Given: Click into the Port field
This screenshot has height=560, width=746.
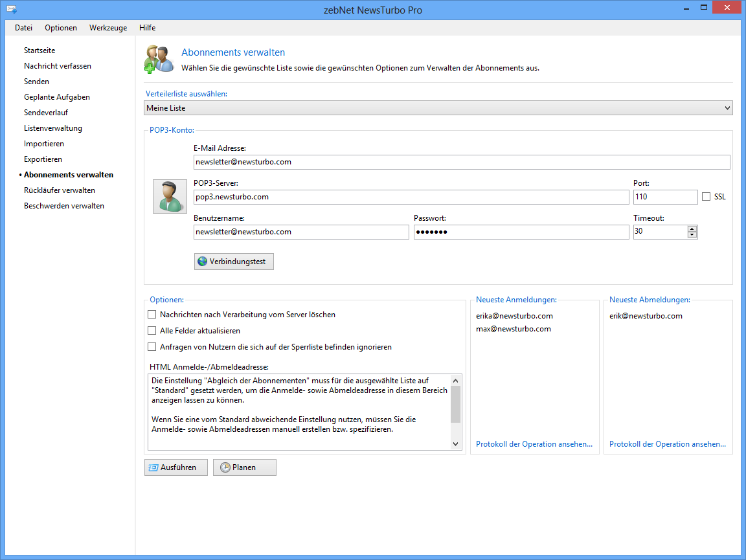Looking at the screenshot, I should (665, 197).
